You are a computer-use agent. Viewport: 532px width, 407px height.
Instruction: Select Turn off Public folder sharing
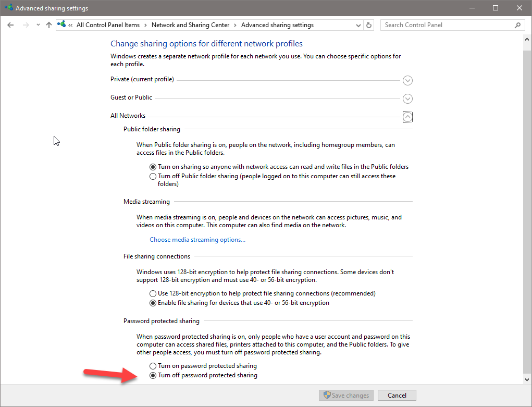click(153, 176)
